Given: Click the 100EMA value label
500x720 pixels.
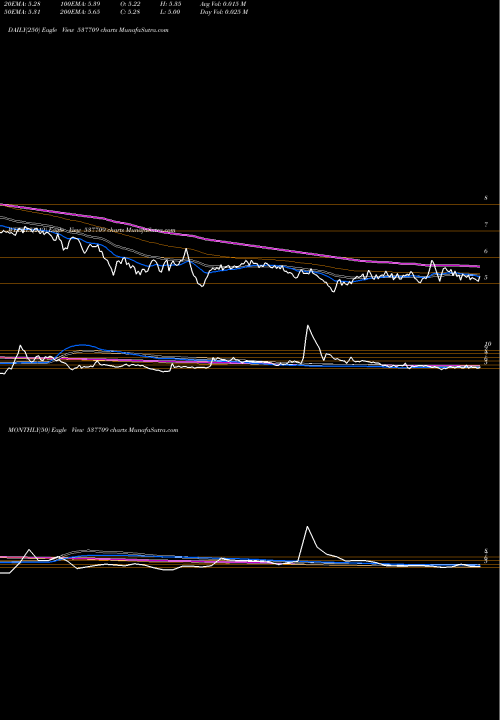Looking at the screenshot, I should click(x=80, y=4).
